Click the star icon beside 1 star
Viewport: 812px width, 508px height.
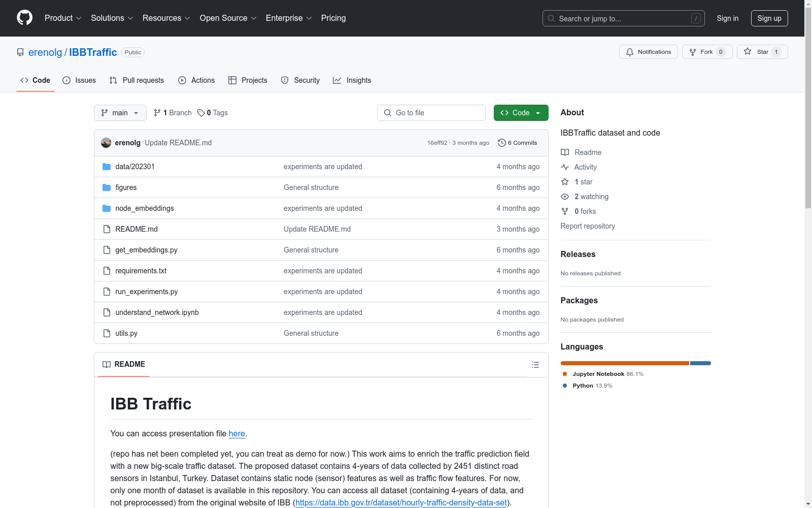click(x=565, y=182)
